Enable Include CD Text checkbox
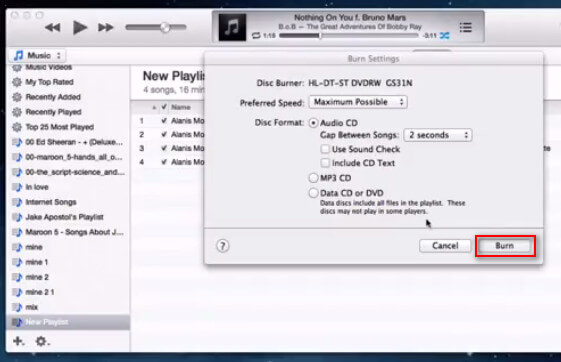Image resolution: width=561 pixels, height=362 pixels. [x=325, y=163]
